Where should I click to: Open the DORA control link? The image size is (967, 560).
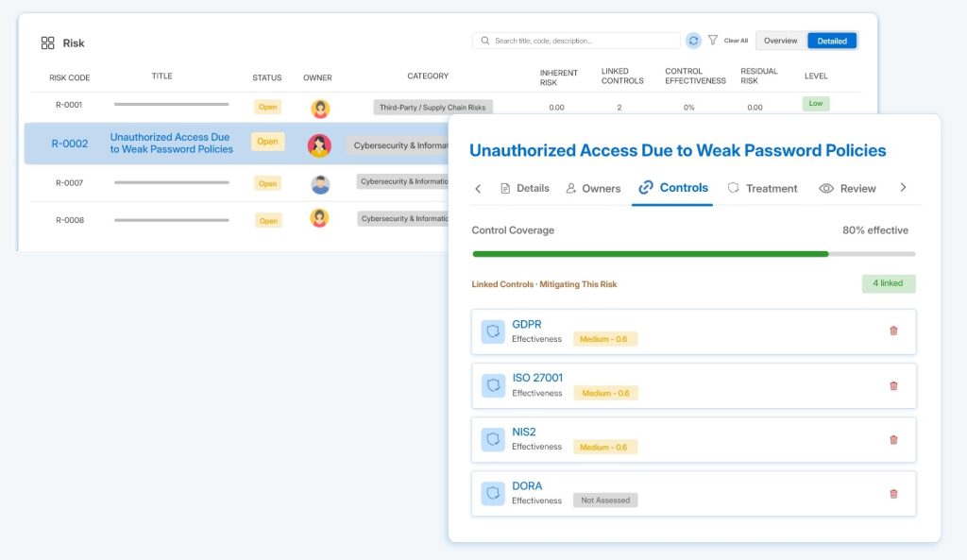coord(527,486)
